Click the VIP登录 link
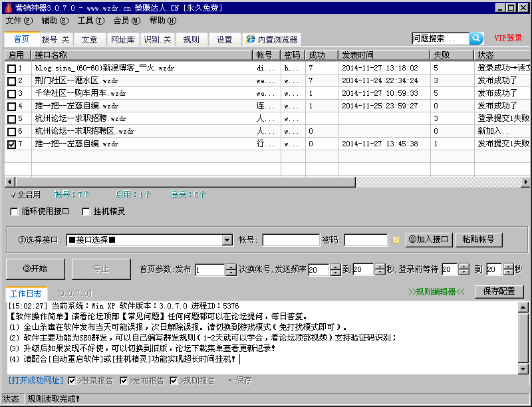This screenshot has height=407, width=532. coord(507,39)
